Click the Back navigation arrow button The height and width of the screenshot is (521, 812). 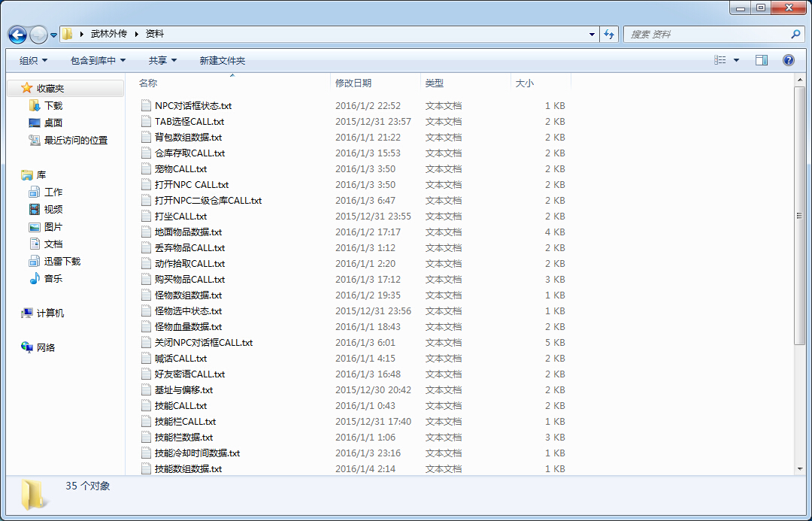click(17, 35)
